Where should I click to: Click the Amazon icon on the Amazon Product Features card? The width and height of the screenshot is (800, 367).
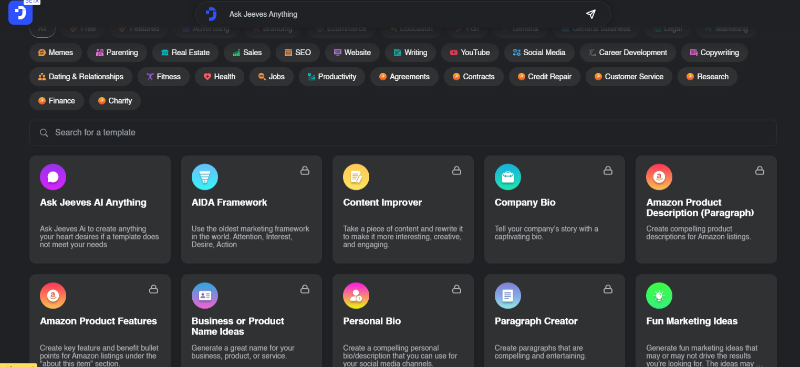pos(53,296)
